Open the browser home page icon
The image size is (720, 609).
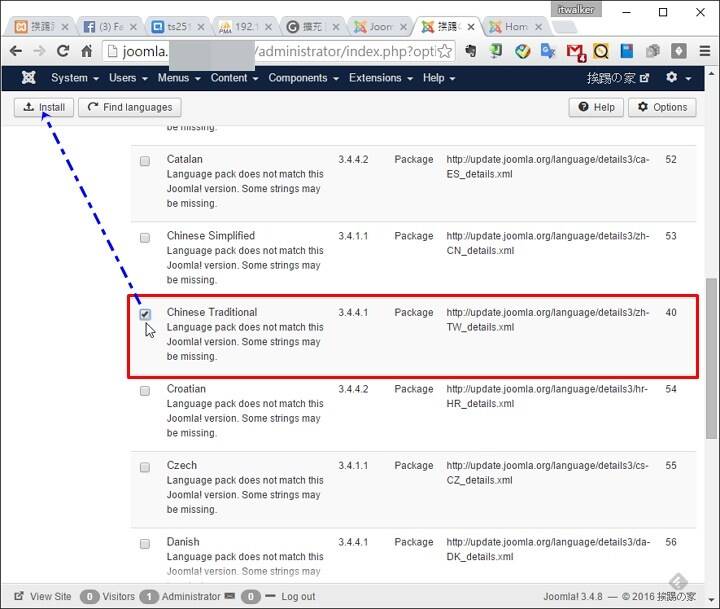click(x=87, y=51)
